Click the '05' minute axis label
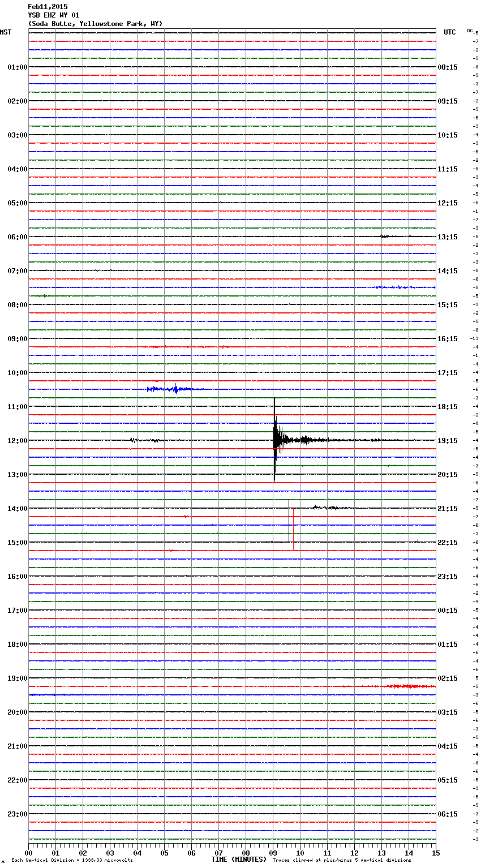This screenshot has height=868, width=481. [164, 853]
